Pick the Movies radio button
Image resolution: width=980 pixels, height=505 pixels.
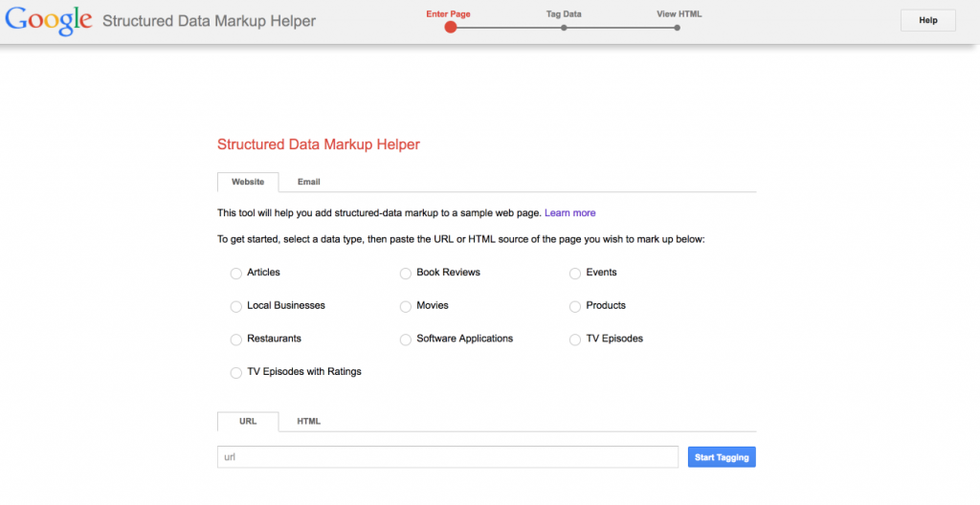tap(406, 307)
